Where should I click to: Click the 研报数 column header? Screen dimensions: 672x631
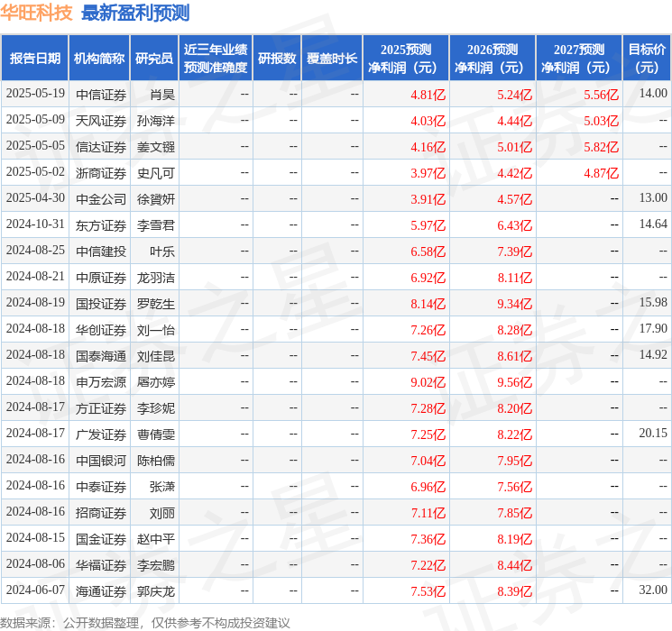tap(276, 58)
